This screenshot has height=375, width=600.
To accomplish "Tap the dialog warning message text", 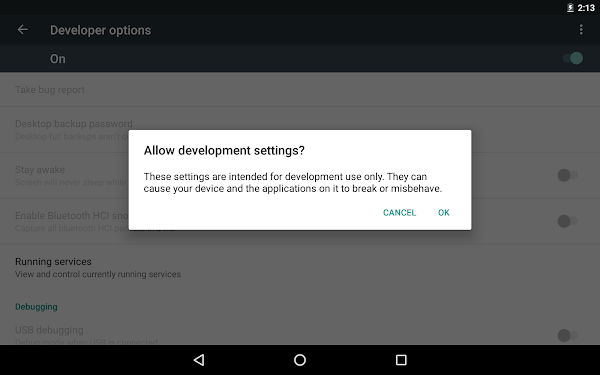I will (x=293, y=183).
